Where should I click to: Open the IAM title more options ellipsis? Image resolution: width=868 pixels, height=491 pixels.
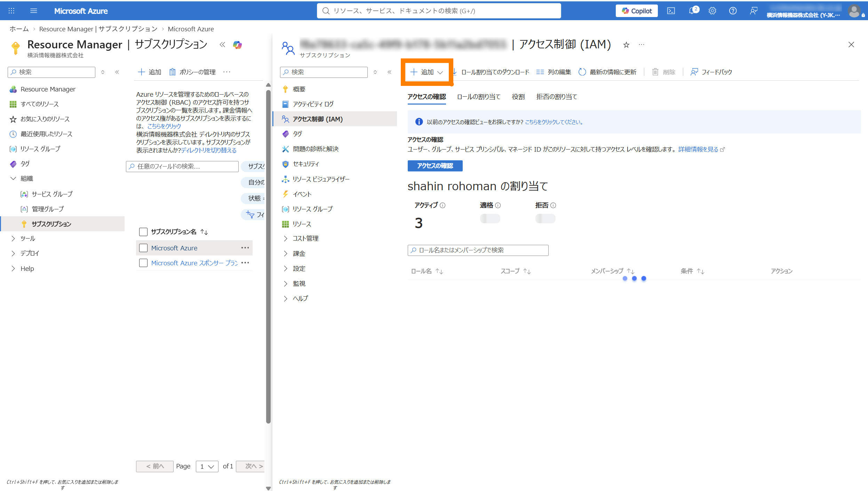pyautogui.click(x=642, y=45)
